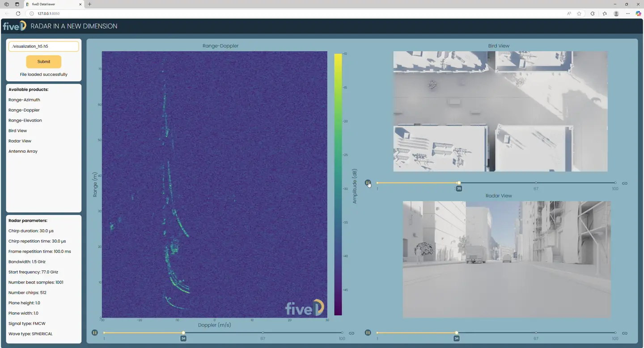Select Range-Doppler product in list
Screen dimensions: 644x348
(x=24, y=110)
